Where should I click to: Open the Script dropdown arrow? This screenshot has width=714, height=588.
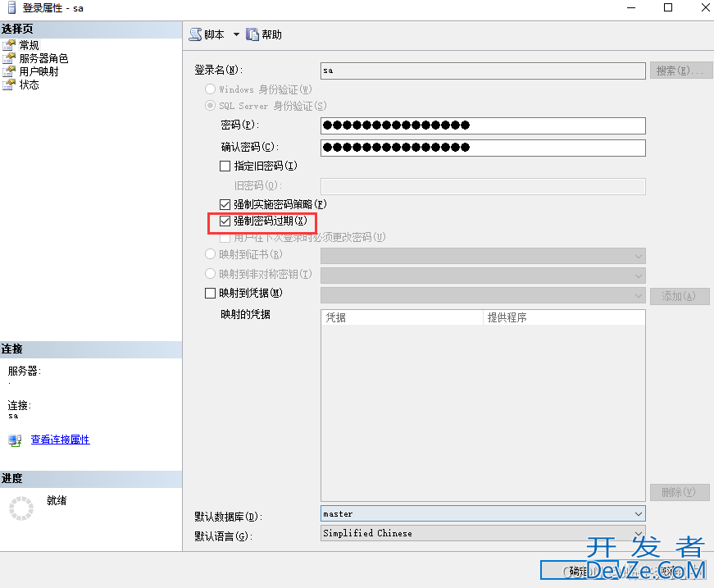click(x=236, y=34)
